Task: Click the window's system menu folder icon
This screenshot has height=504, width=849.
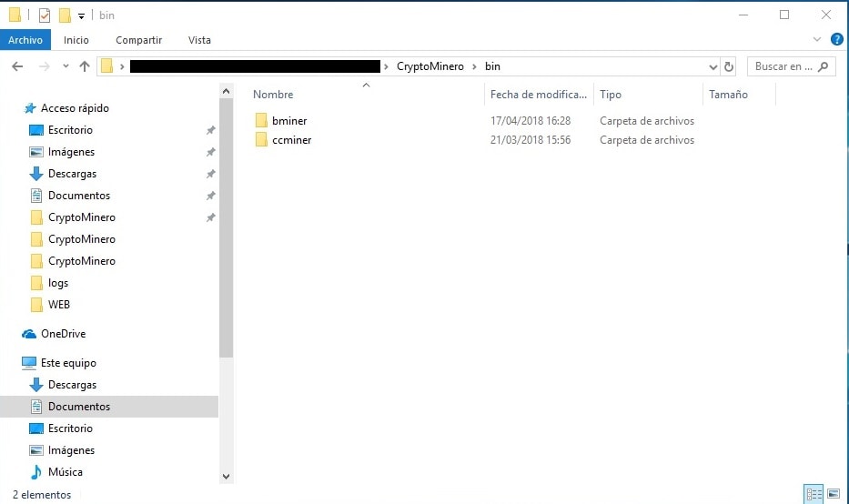Action: pos(15,15)
